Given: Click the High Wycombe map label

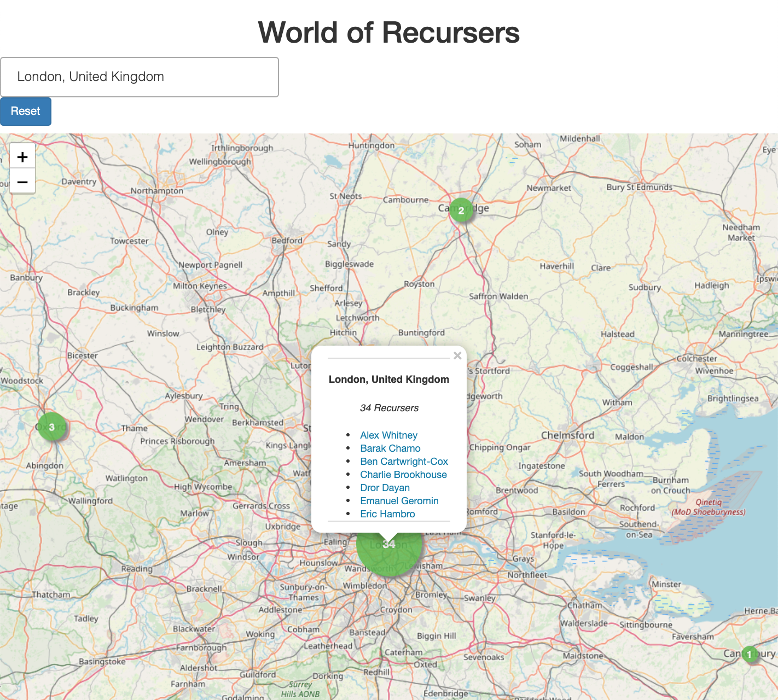Looking at the screenshot, I should [x=203, y=487].
